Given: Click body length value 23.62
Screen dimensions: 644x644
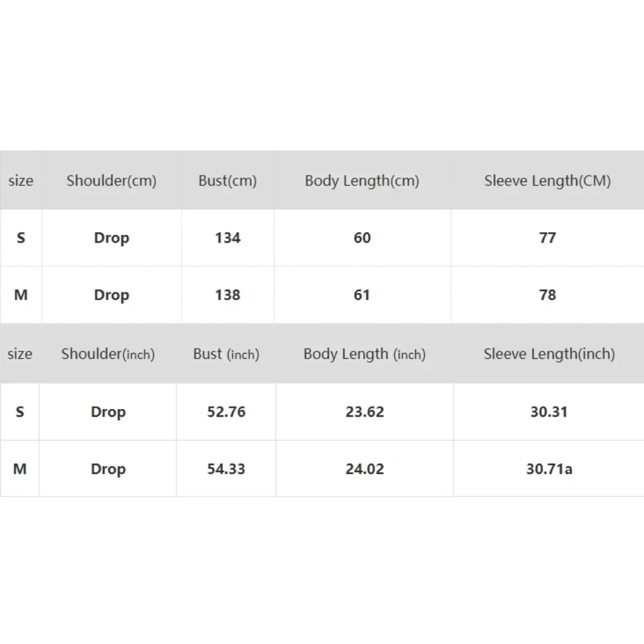Looking at the screenshot, I should coord(365,412).
